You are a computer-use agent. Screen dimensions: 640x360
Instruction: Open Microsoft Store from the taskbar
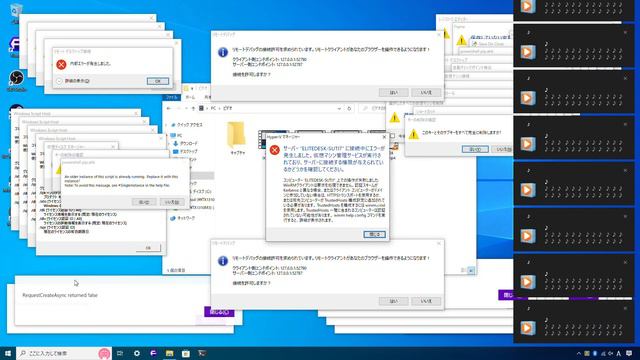[186, 353]
